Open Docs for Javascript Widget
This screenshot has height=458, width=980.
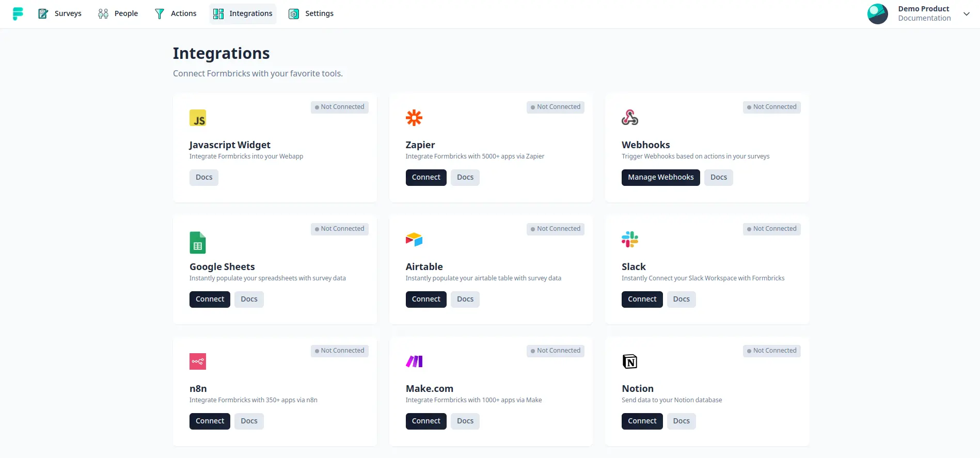pos(204,178)
